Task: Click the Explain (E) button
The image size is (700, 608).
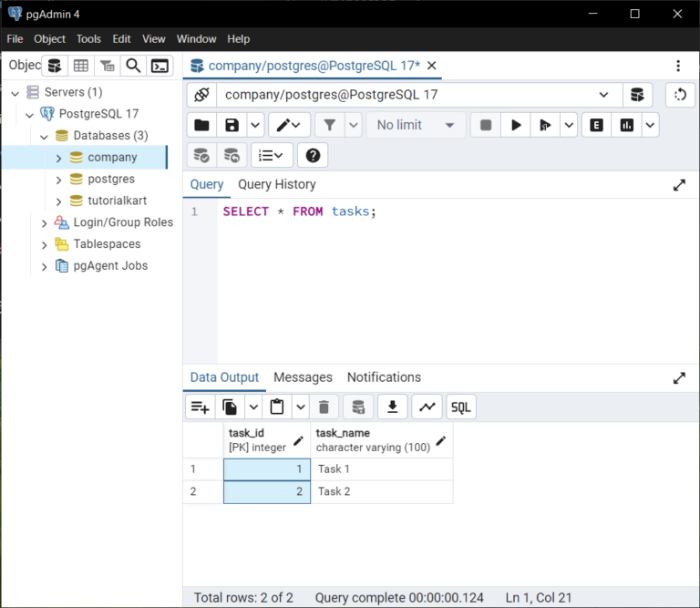Action: tap(596, 125)
